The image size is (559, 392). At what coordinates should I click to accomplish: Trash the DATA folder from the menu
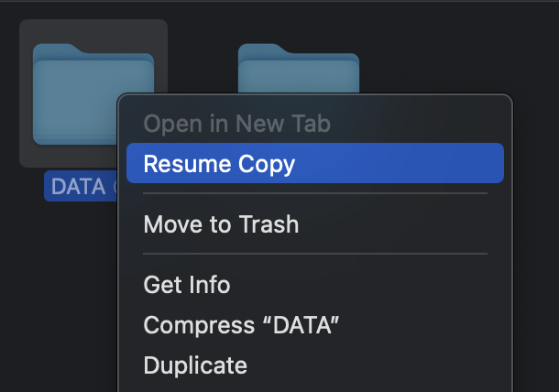click(x=221, y=223)
